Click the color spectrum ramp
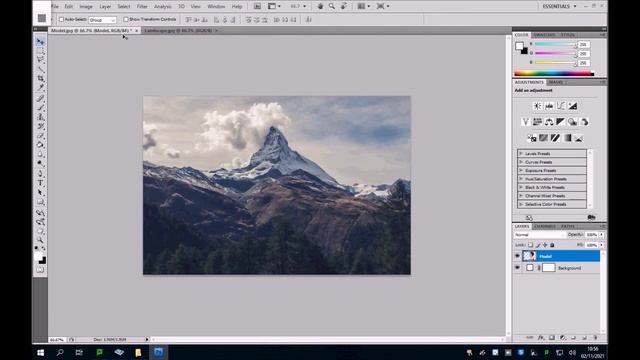The image size is (640, 360). [x=554, y=74]
